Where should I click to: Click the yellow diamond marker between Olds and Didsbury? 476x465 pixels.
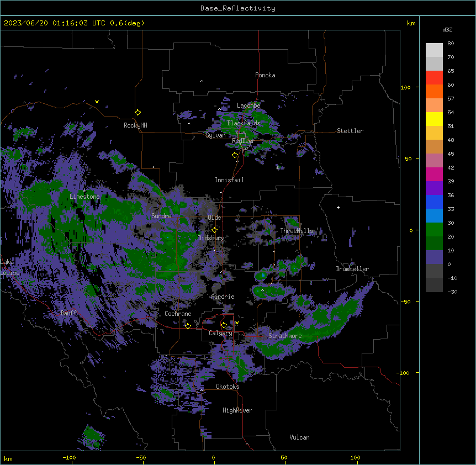(x=214, y=230)
